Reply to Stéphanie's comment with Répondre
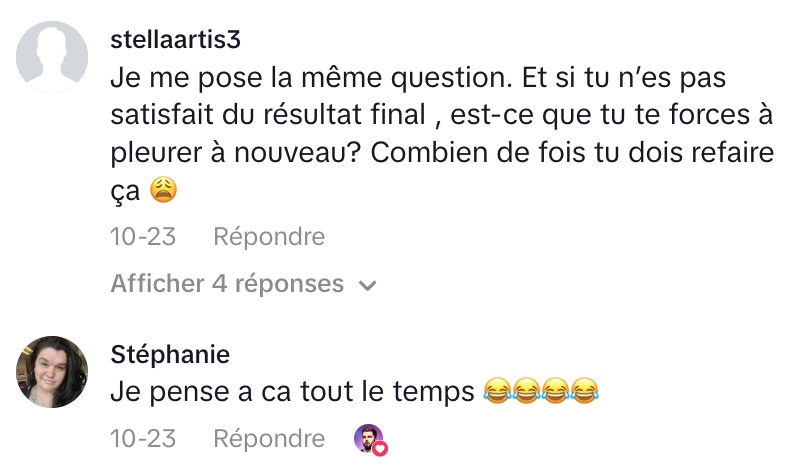Viewport: 806px width, 472px height. 269,439
